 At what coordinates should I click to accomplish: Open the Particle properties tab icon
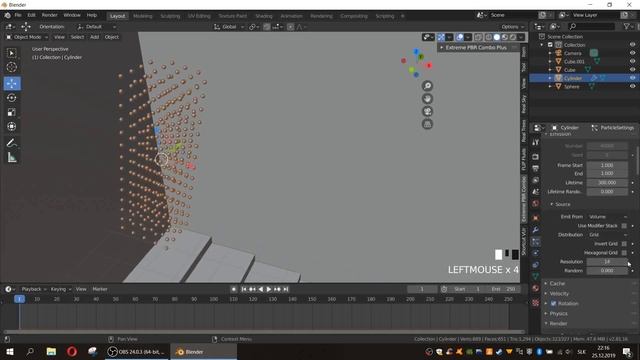point(536,242)
